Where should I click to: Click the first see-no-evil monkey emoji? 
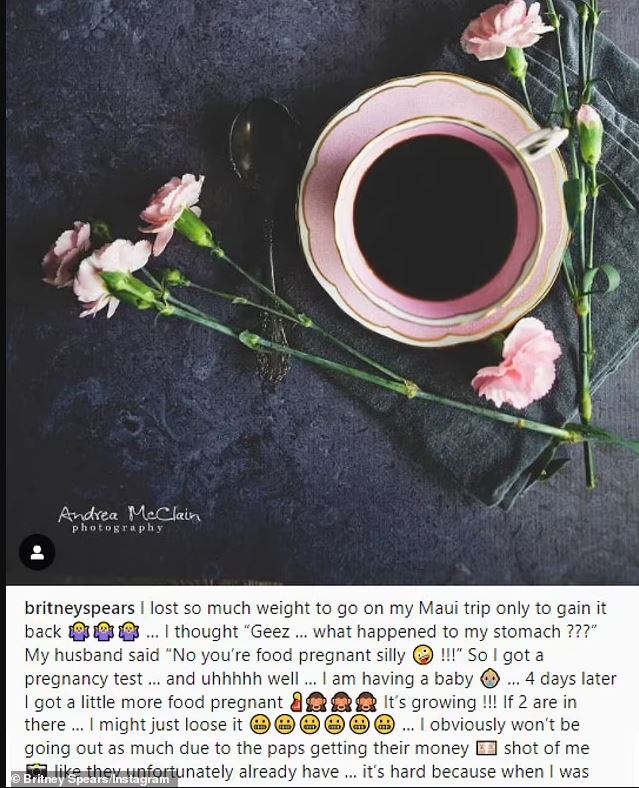315,702
